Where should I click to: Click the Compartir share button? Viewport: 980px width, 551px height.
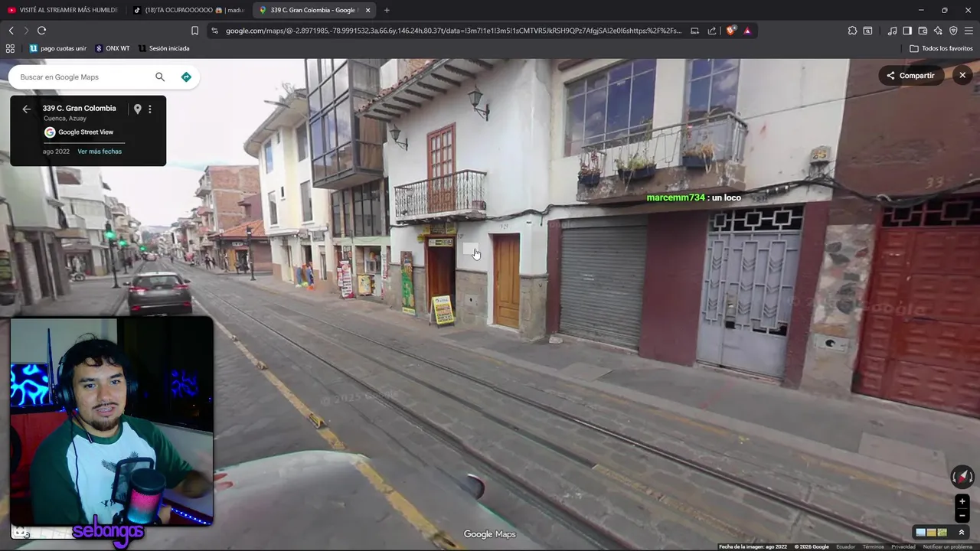click(910, 76)
